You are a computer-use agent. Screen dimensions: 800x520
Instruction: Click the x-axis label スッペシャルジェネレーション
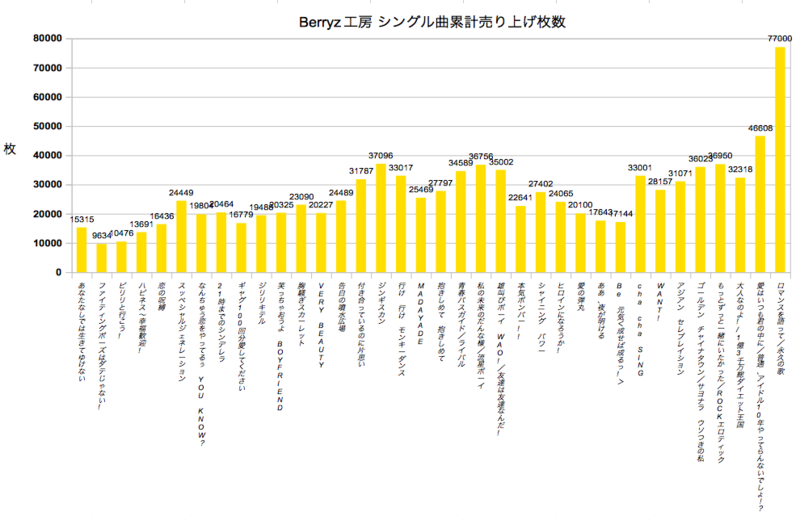[182, 332]
